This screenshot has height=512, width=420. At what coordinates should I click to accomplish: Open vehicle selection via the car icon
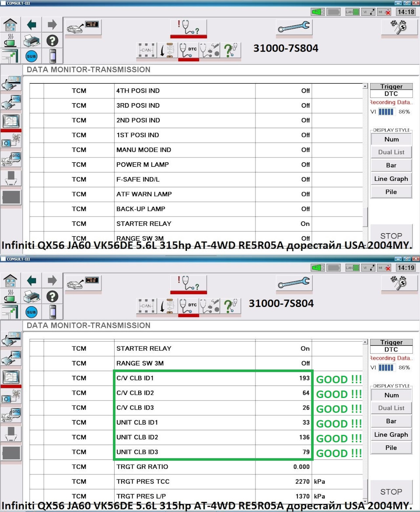click(x=83, y=27)
